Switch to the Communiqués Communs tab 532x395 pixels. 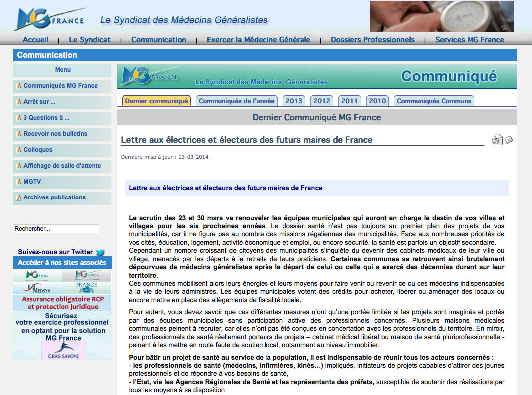coord(434,101)
